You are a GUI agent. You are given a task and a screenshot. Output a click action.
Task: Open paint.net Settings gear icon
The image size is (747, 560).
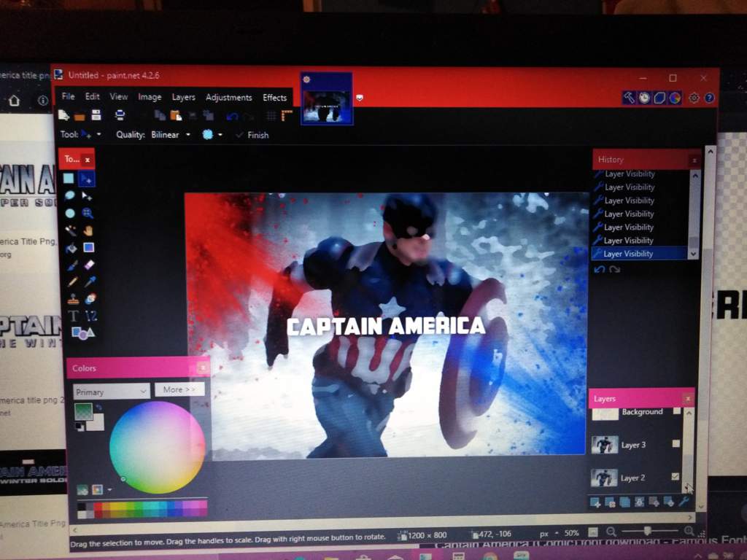point(694,98)
